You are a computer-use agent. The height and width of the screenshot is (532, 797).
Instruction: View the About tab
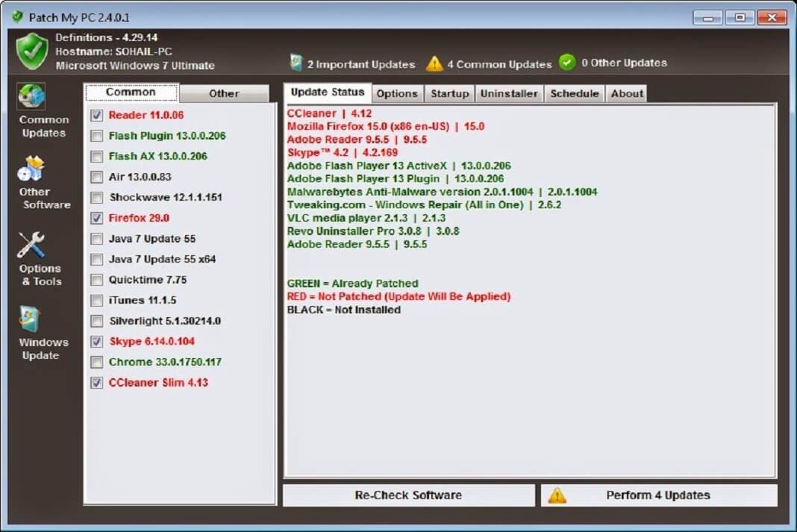point(626,93)
